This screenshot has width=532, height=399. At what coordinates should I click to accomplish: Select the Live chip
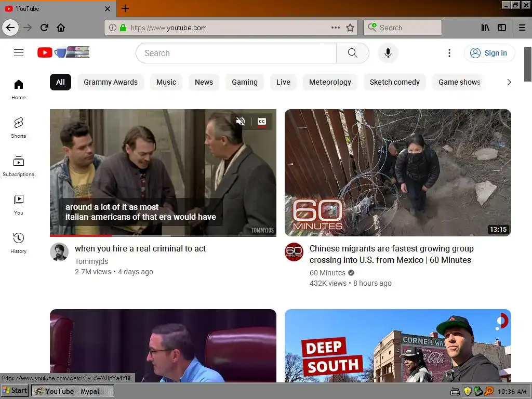coord(283,82)
